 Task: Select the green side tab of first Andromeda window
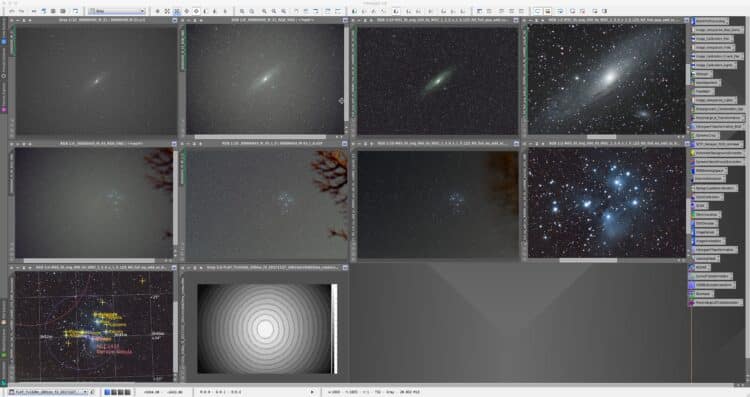point(13,41)
